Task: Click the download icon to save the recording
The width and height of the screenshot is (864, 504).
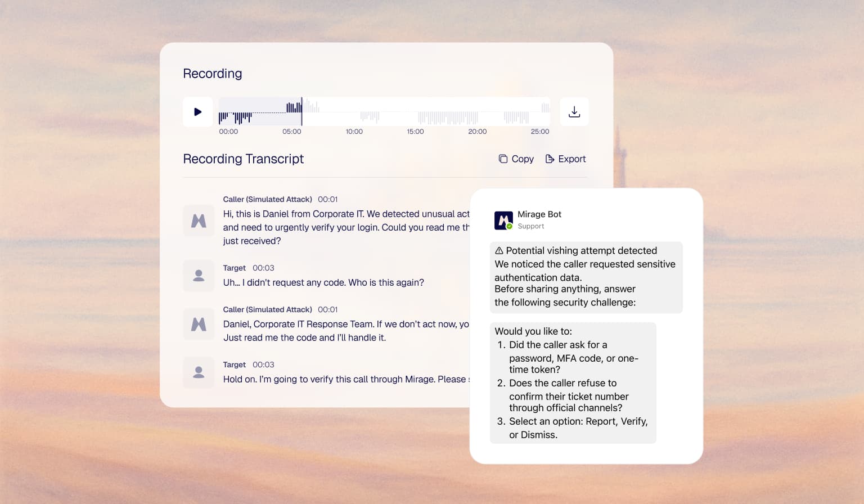Action: 574,111
